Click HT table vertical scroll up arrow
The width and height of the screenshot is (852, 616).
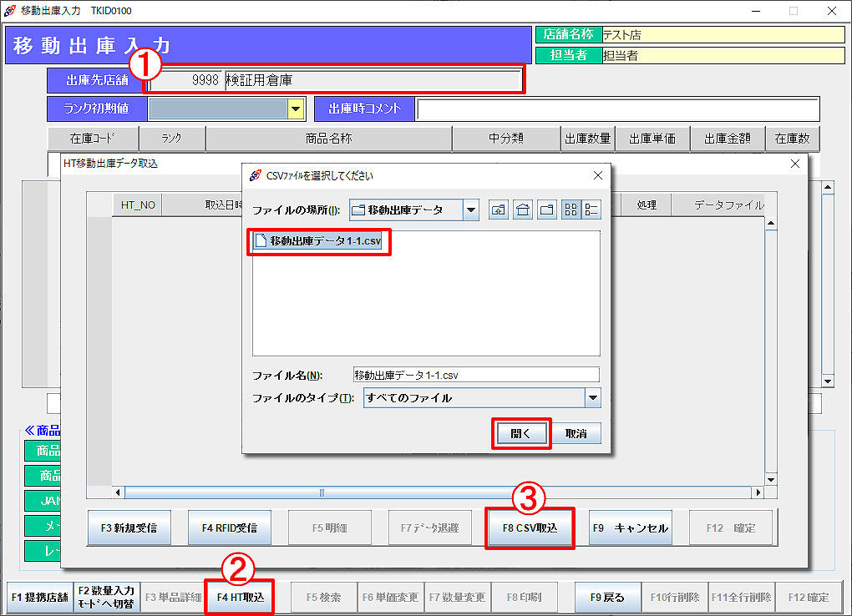pyautogui.click(x=771, y=223)
